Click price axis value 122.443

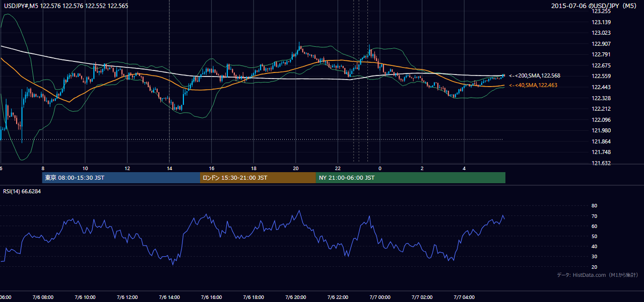click(602, 87)
